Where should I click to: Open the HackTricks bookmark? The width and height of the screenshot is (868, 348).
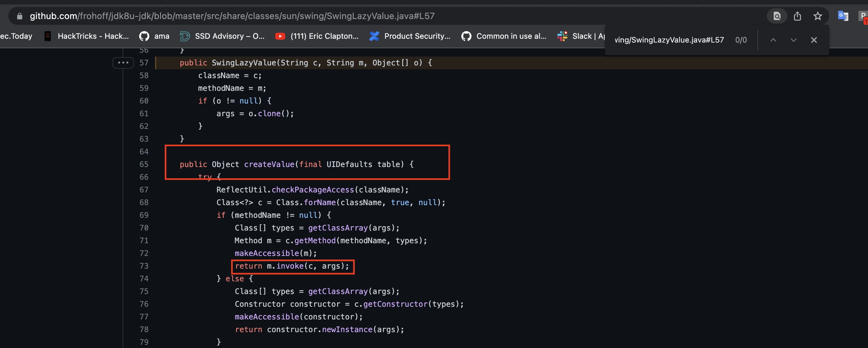(x=86, y=36)
